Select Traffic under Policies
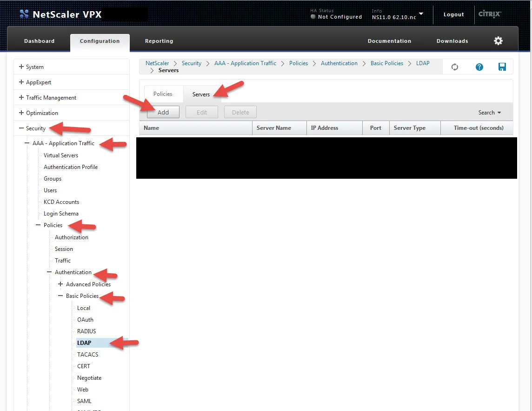Image resolution: width=532 pixels, height=411 pixels. pyautogui.click(x=63, y=260)
